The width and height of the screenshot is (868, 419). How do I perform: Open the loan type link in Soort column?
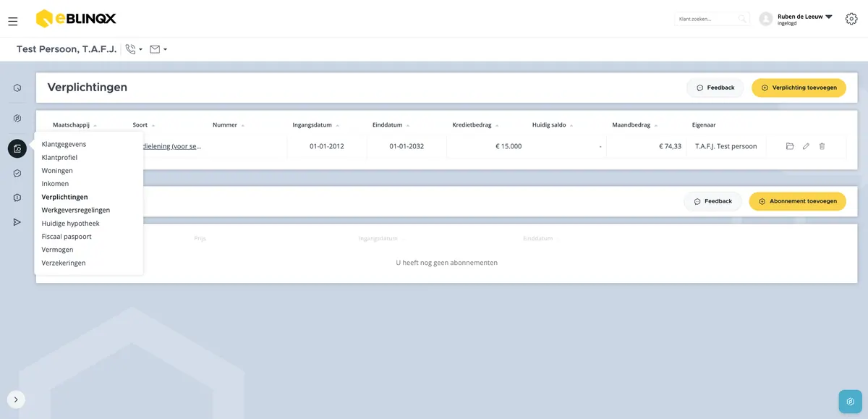(172, 146)
